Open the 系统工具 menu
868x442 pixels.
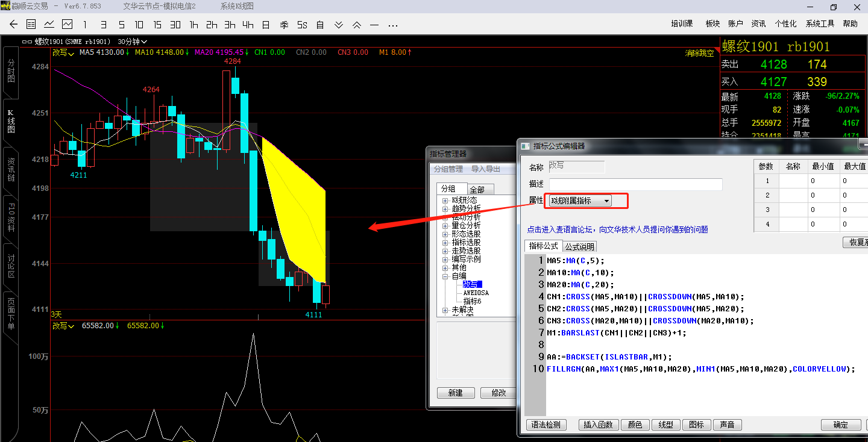click(820, 23)
